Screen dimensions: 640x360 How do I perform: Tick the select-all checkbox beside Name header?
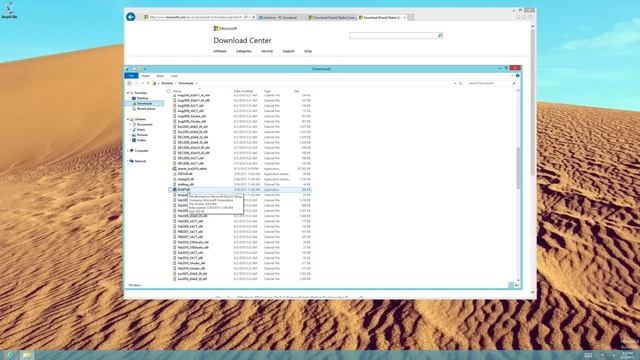tap(169, 91)
